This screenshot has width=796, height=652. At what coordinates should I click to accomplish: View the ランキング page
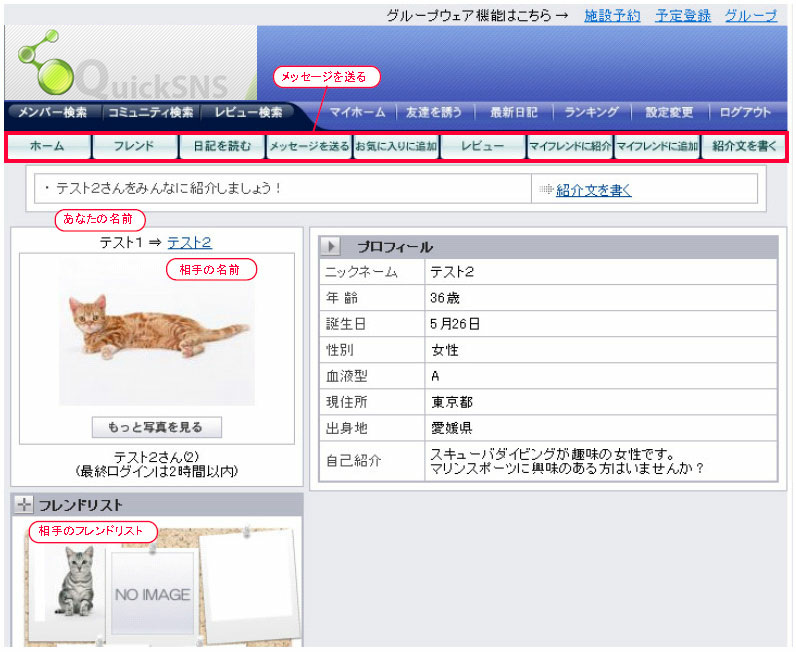(591, 113)
